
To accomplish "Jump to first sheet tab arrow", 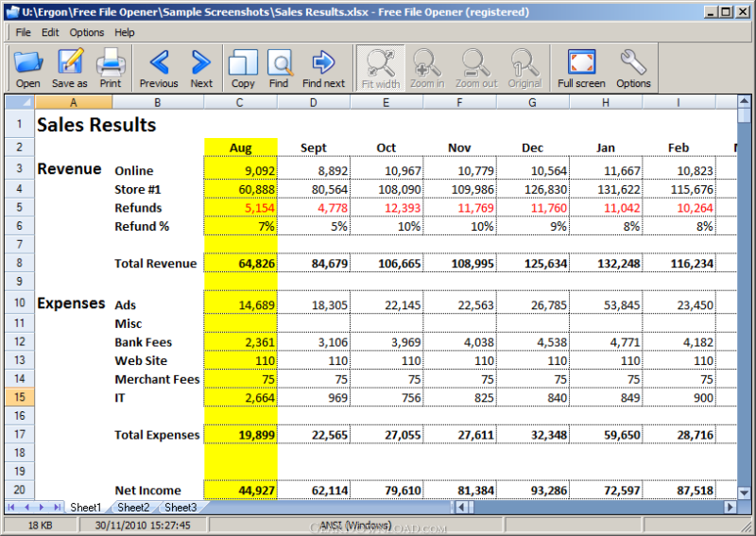I will tap(11, 507).
